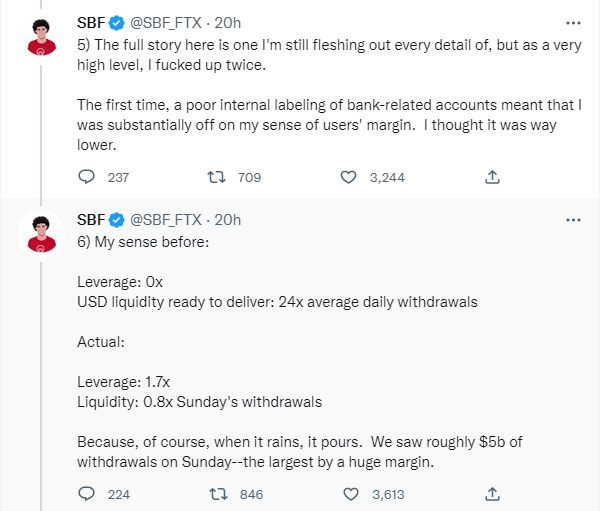Click @SBF_FTX handle on second tweet

tap(166, 219)
